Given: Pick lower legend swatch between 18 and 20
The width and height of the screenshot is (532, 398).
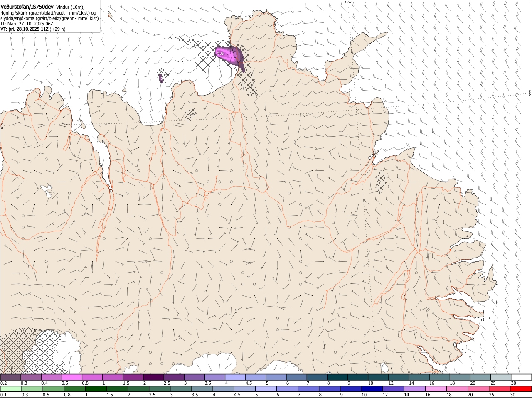Looking at the screenshot, I should 457,389.
